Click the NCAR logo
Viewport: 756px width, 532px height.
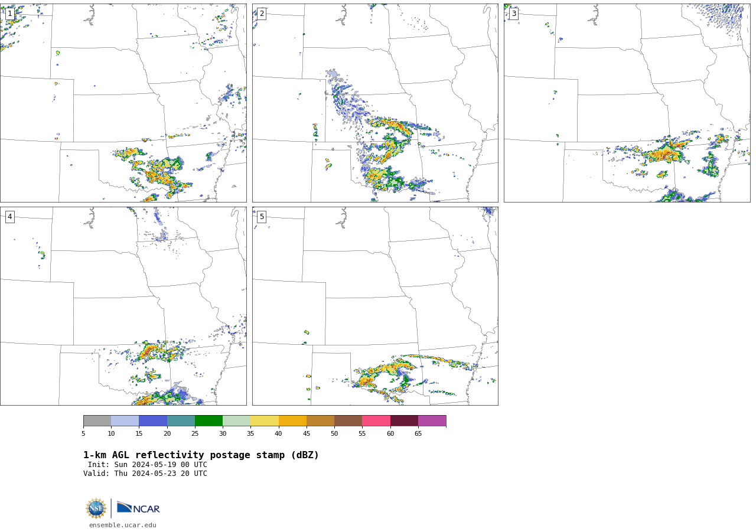coord(138,508)
